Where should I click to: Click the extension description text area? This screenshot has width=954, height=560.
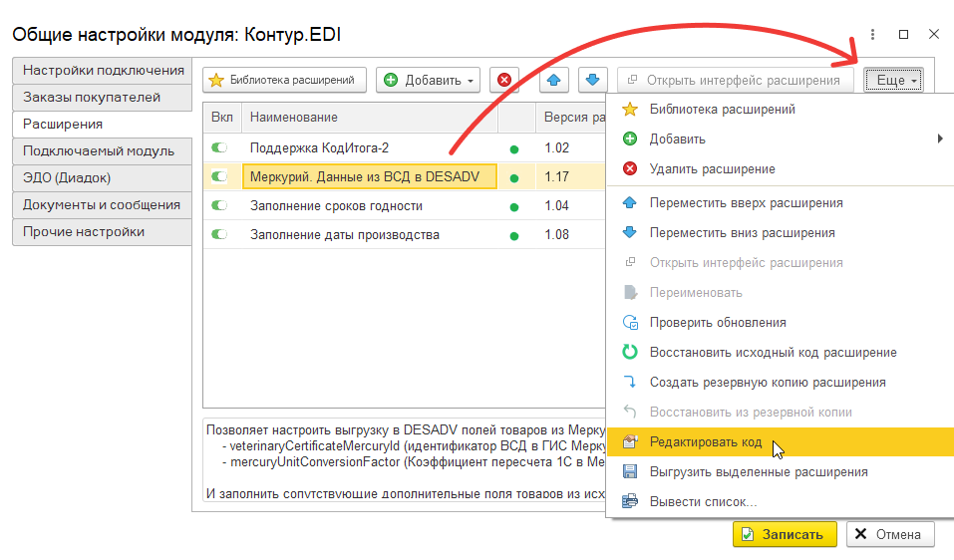[x=405, y=459]
